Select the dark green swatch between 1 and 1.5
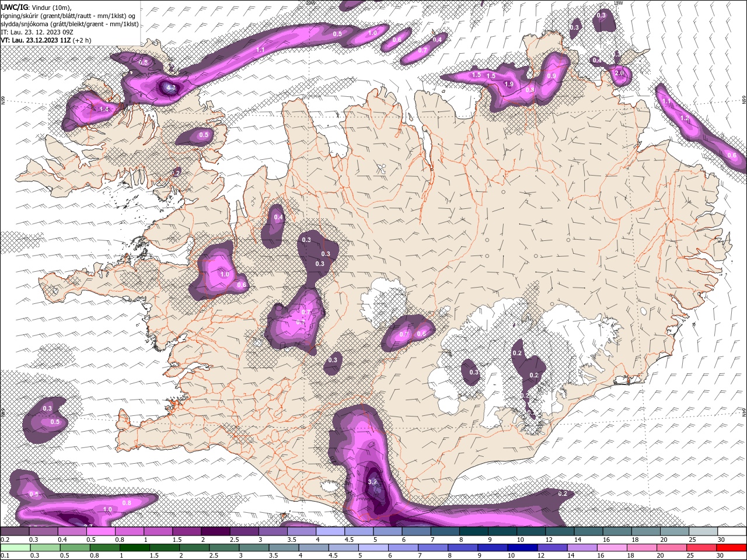The height and width of the screenshot is (560, 747). pyautogui.click(x=134, y=548)
